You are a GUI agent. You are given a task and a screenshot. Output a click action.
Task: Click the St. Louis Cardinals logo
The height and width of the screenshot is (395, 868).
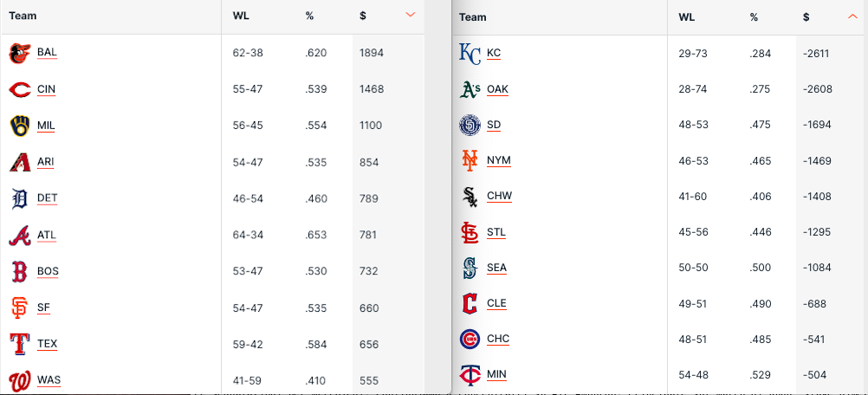point(470,232)
